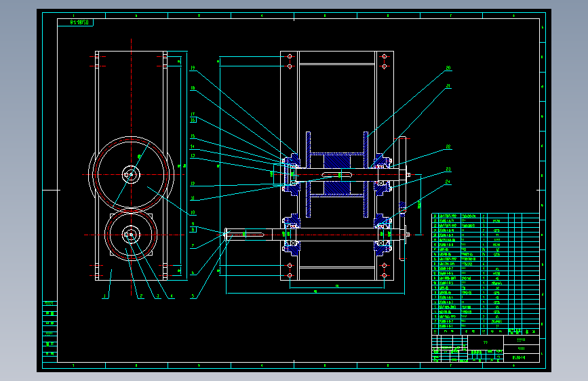
Task: Click part callout number 20
Action: (448, 68)
